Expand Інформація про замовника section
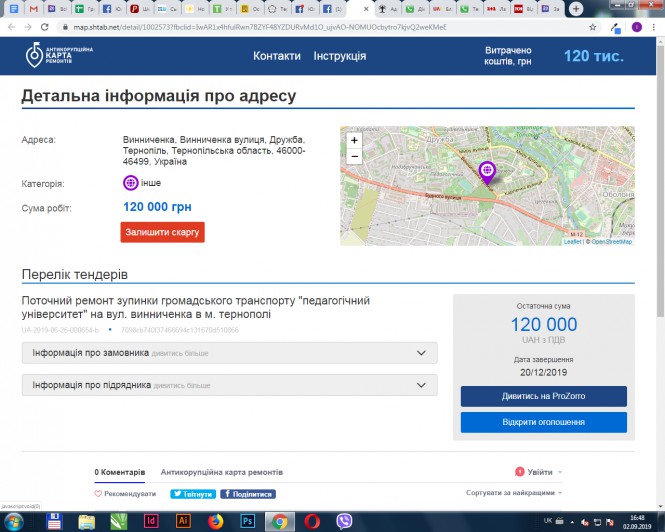 (229, 353)
